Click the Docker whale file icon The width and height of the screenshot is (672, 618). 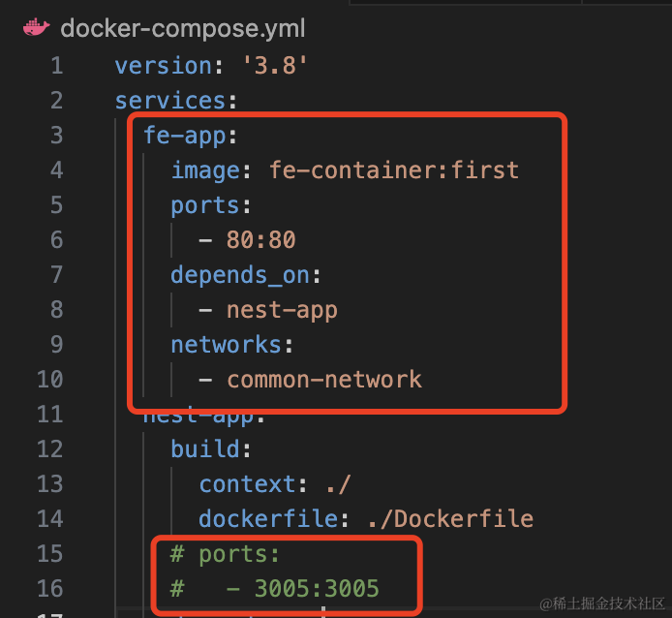pos(36,28)
